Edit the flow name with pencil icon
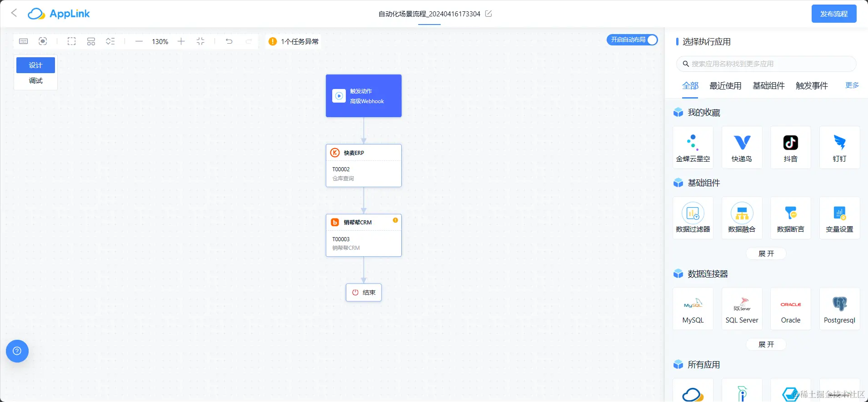 [x=489, y=14]
